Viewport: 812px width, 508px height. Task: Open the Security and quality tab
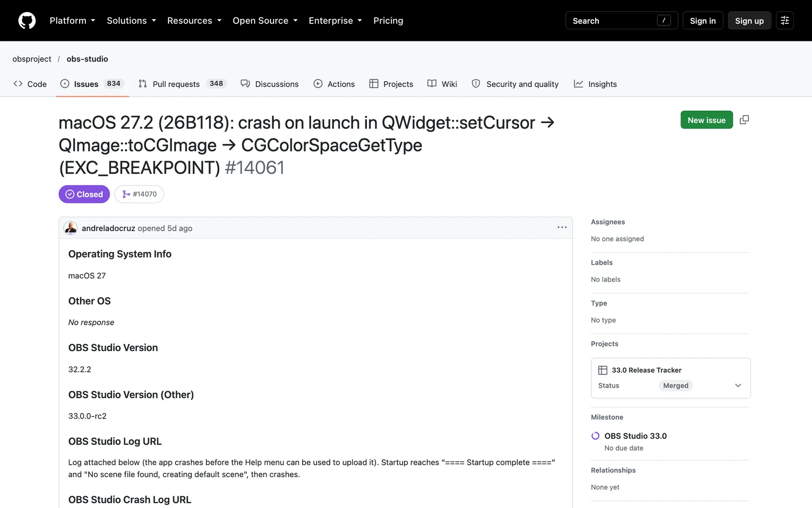click(515, 84)
